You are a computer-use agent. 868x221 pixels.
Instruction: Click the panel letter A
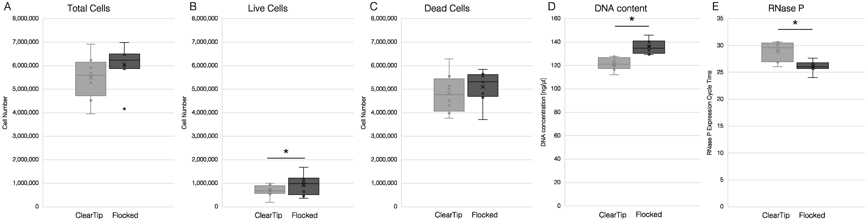click(7, 7)
